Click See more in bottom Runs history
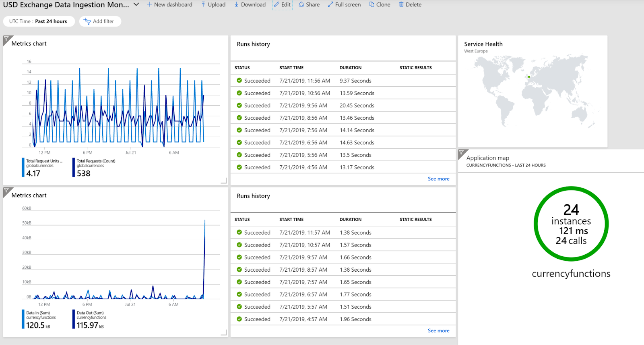Viewport: 644px width, 345px height. [438, 331]
